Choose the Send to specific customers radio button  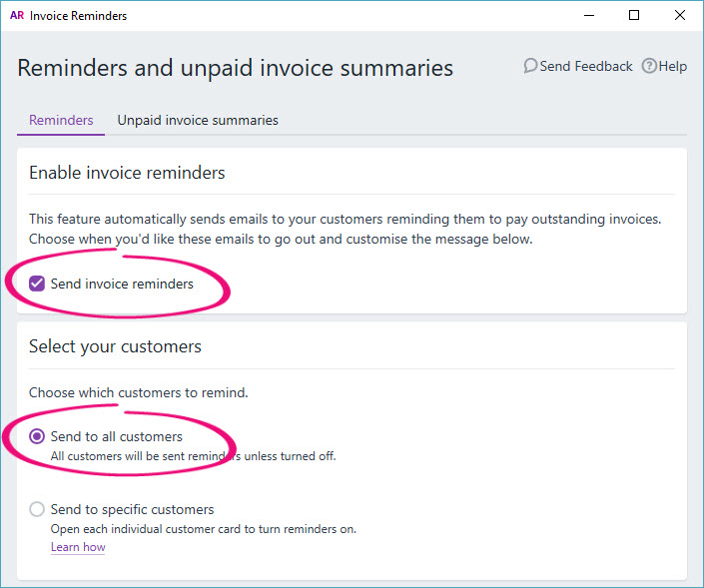click(x=37, y=509)
